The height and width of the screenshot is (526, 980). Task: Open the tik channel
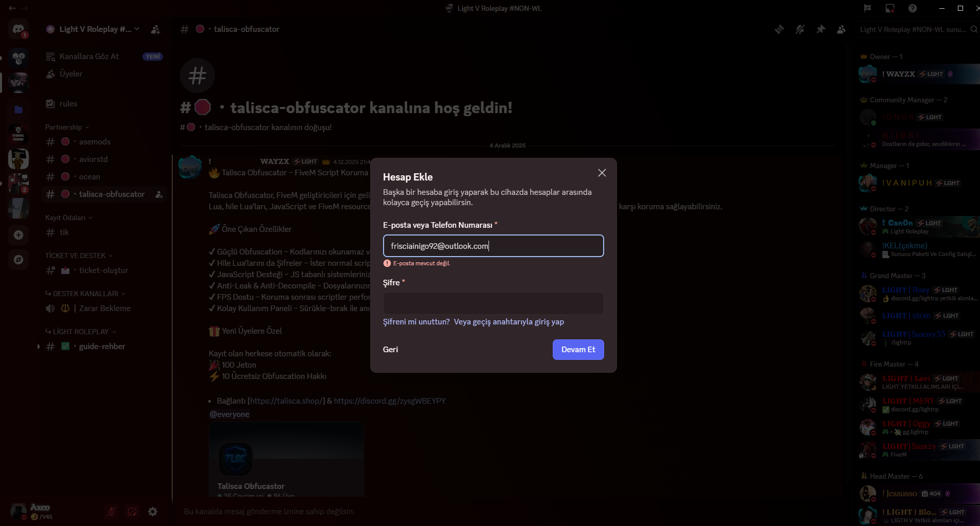pos(104,232)
